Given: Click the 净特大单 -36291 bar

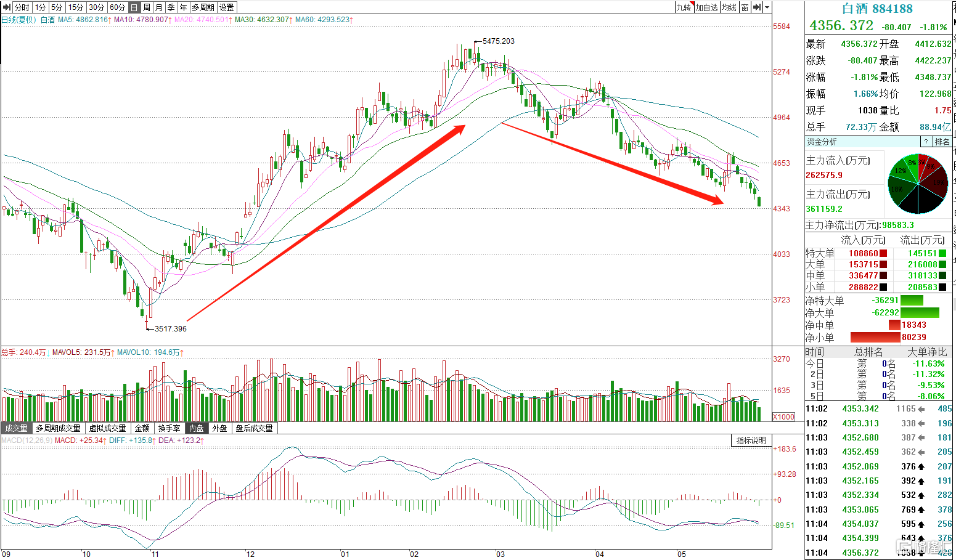Looking at the screenshot, I should pos(912,300).
